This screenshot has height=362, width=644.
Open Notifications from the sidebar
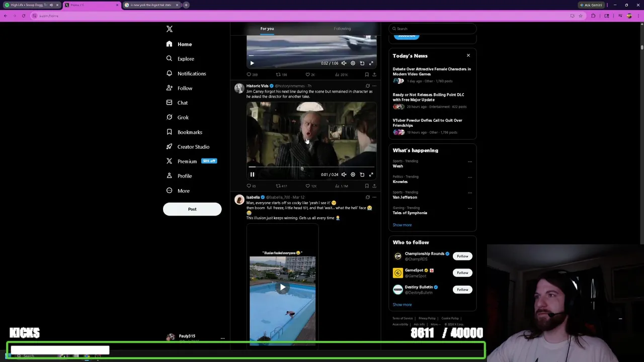coord(186,73)
